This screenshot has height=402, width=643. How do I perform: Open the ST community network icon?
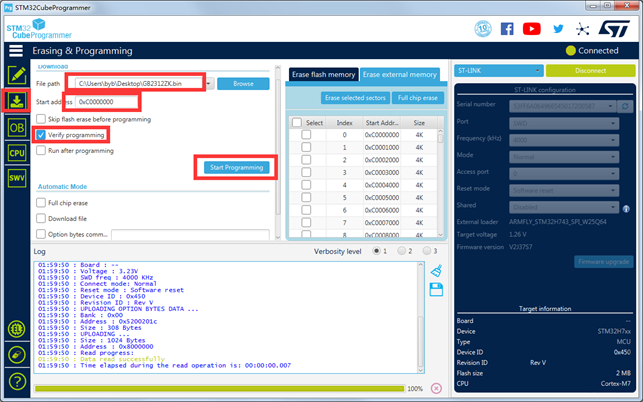point(582,29)
